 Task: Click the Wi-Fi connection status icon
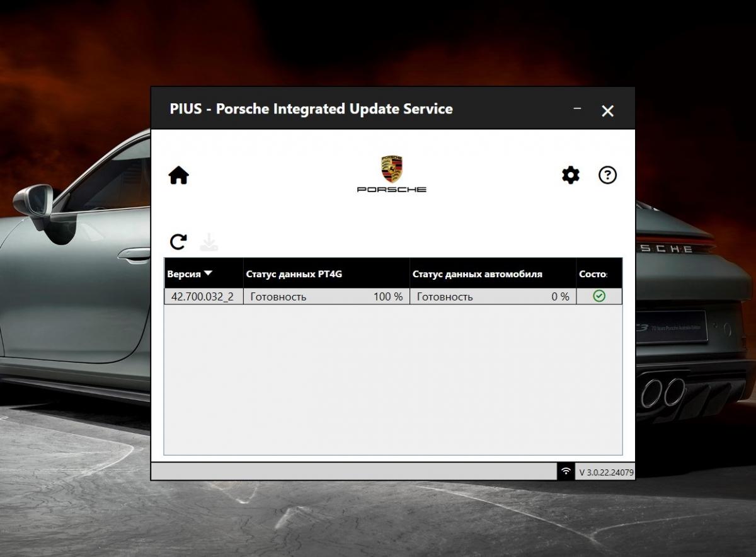coord(566,471)
